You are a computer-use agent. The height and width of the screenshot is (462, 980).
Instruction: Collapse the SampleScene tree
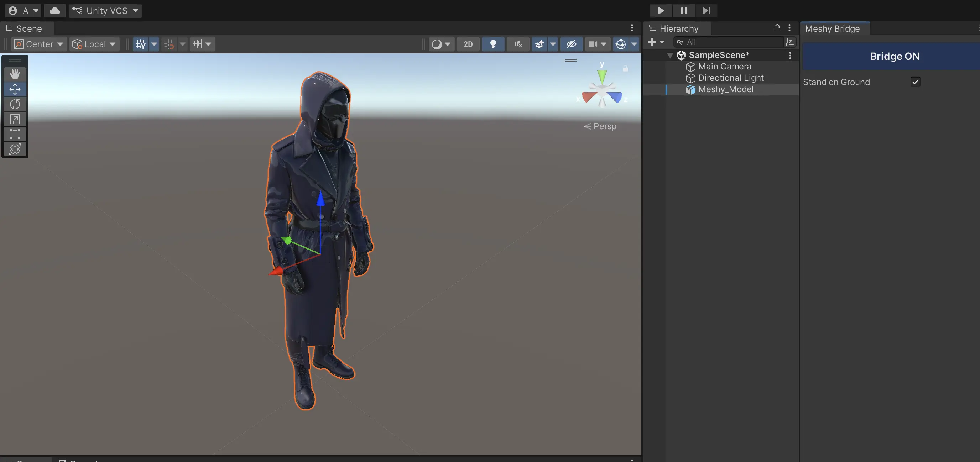670,56
